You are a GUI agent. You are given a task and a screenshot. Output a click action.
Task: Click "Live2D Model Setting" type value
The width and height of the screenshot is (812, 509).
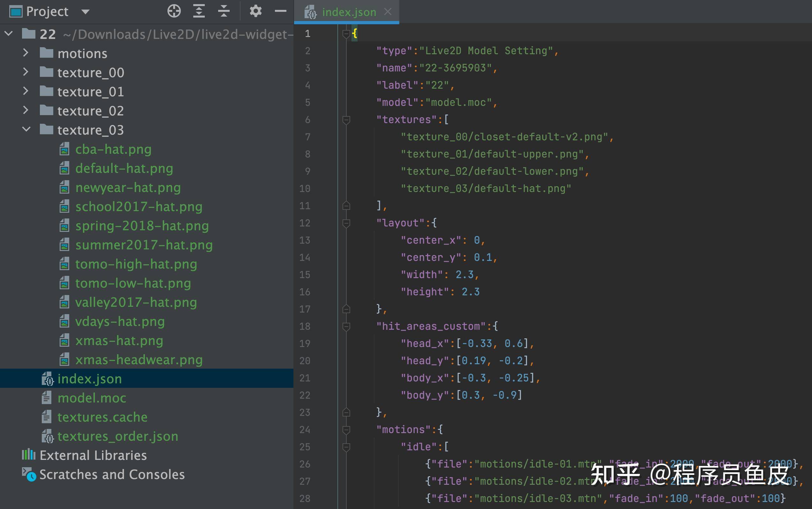tap(486, 51)
